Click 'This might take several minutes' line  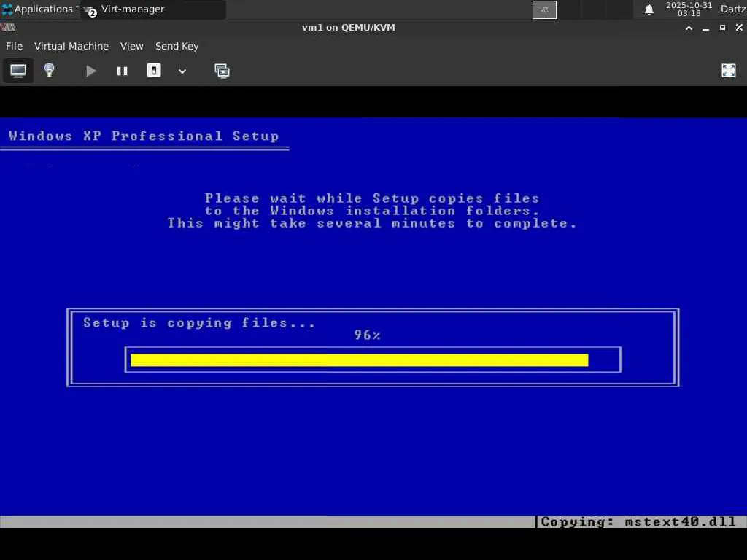(371, 223)
